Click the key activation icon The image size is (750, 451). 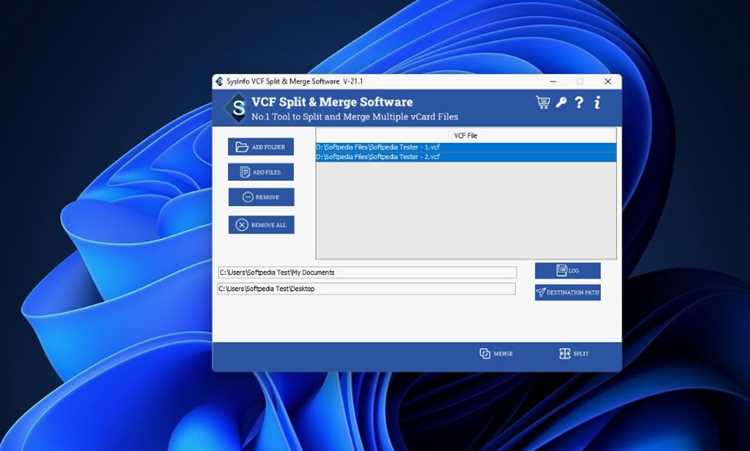pos(561,102)
